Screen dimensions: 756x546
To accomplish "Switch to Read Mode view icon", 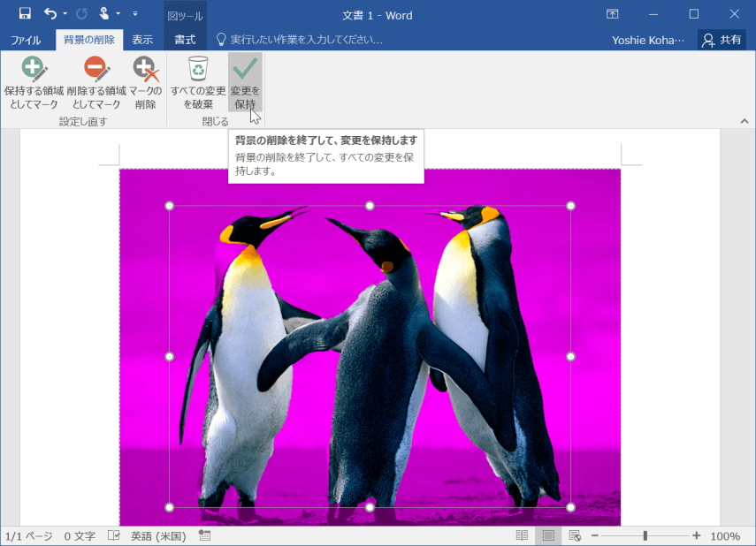I will coord(522,535).
